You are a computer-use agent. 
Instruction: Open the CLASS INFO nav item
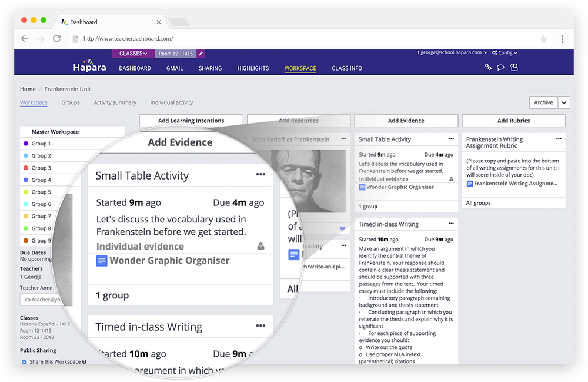pos(347,68)
